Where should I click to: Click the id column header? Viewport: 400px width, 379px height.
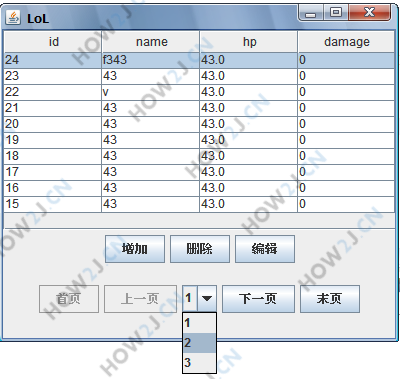(53, 42)
